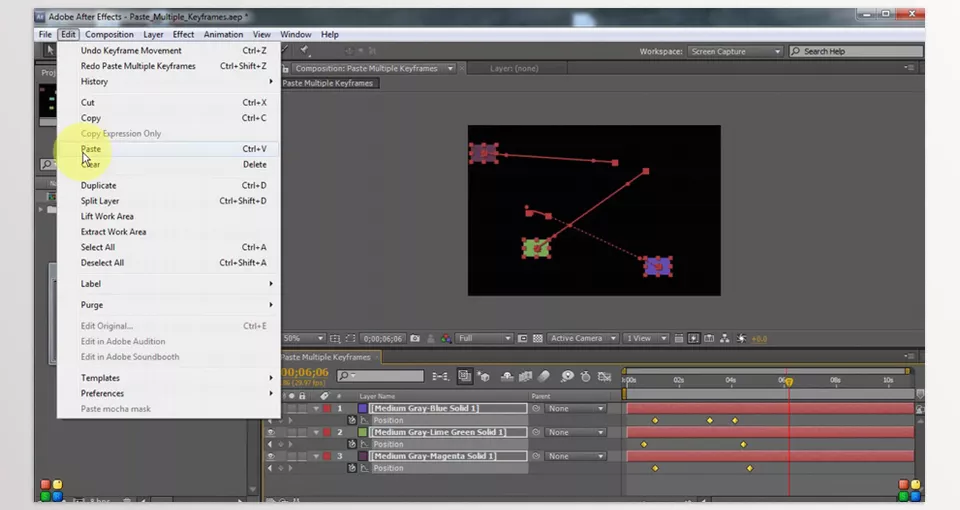The width and height of the screenshot is (960, 510).
Task: Click the parent pick whip for Blue Solid
Action: tap(536, 408)
